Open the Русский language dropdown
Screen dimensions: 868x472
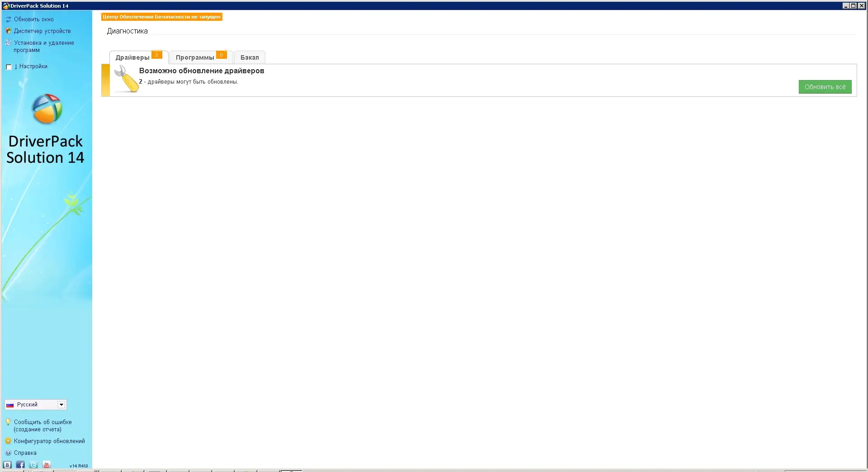[36, 405]
